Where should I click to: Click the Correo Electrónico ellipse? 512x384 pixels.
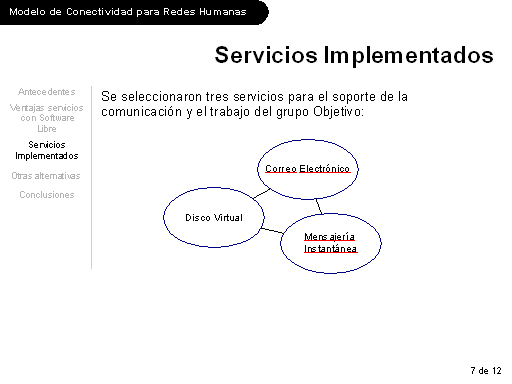click(x=308, y=169)
